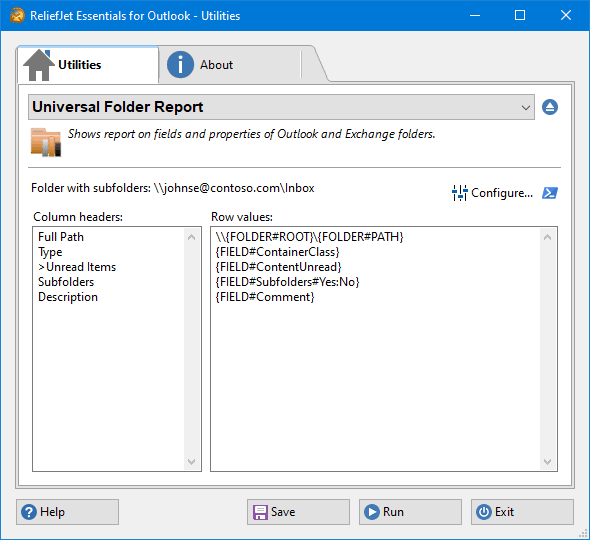Click the blue info icon on About tab
This screenshot has width=590, height=540.
tap(180, 65)
